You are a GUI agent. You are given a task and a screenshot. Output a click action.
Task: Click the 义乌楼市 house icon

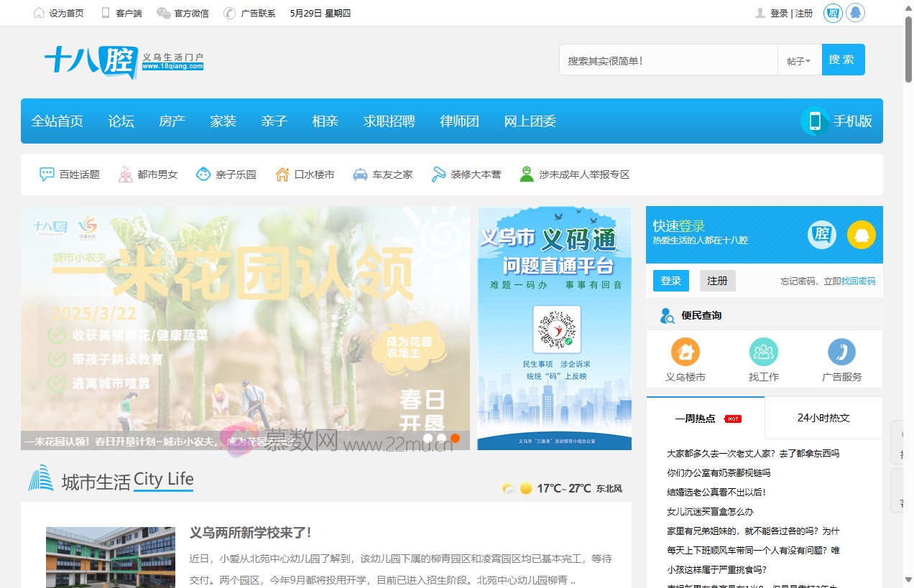(x=685, y=352)
